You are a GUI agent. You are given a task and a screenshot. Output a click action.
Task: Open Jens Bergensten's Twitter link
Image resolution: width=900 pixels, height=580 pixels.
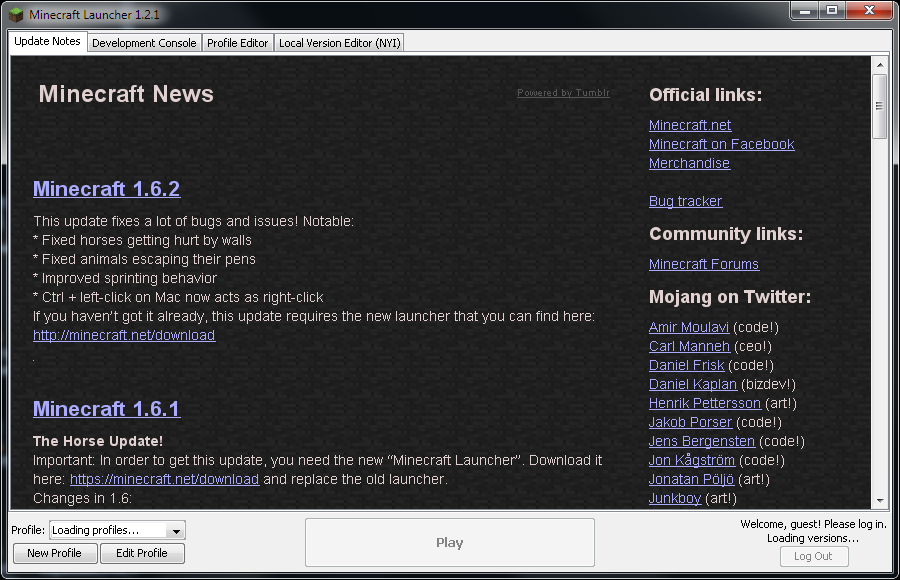(702, 441)
